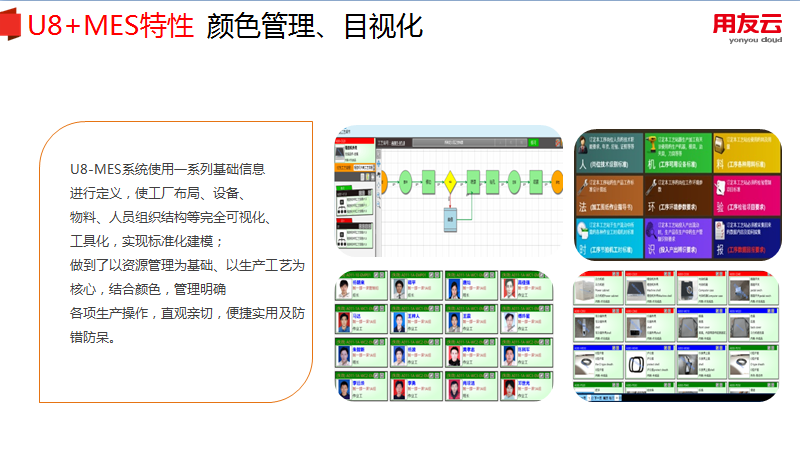Screen dimensions: 800x450
Task: Click the businessman avatar in 人 tile
Action: click(582, 145)
